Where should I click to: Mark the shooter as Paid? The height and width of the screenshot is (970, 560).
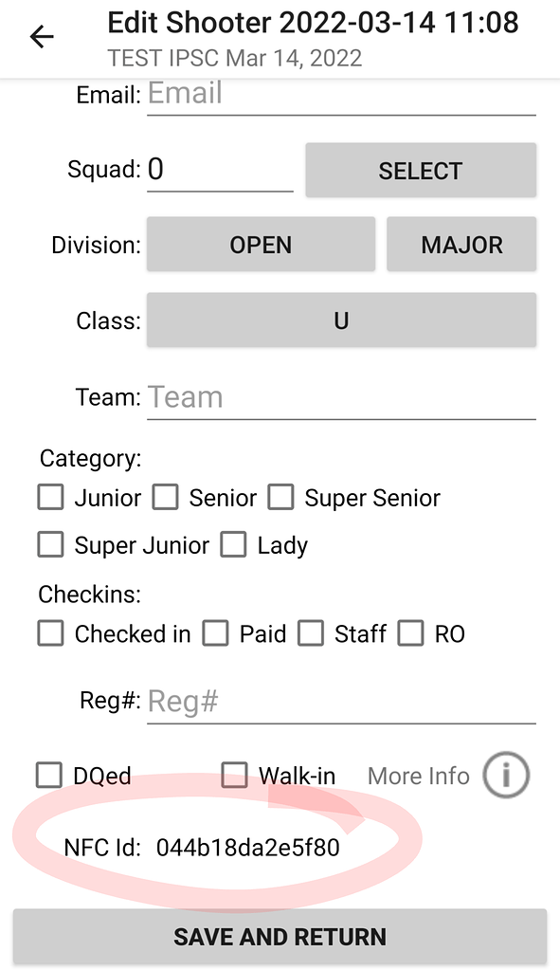point(215,633)
